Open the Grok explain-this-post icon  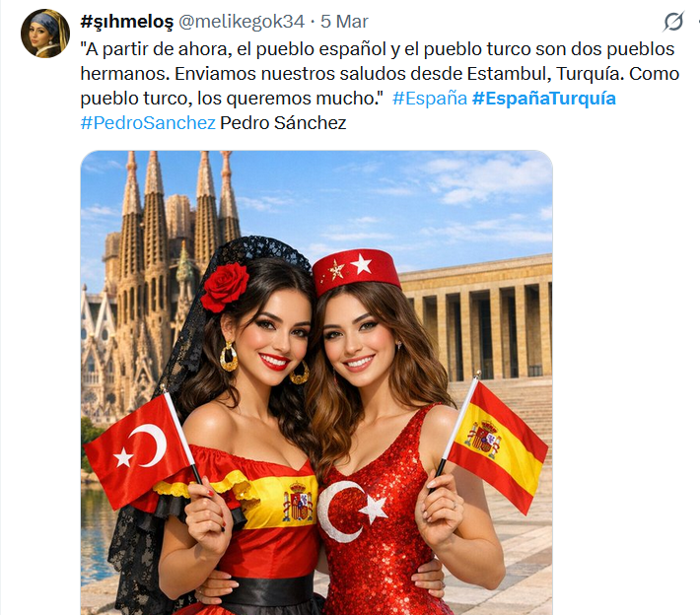click(x=673, y=22)
